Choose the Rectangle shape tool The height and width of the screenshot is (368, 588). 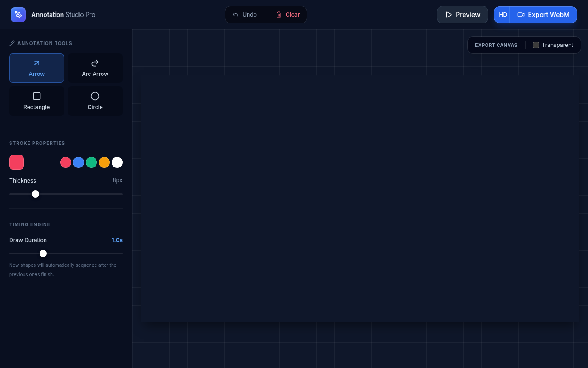click(37, 101)
